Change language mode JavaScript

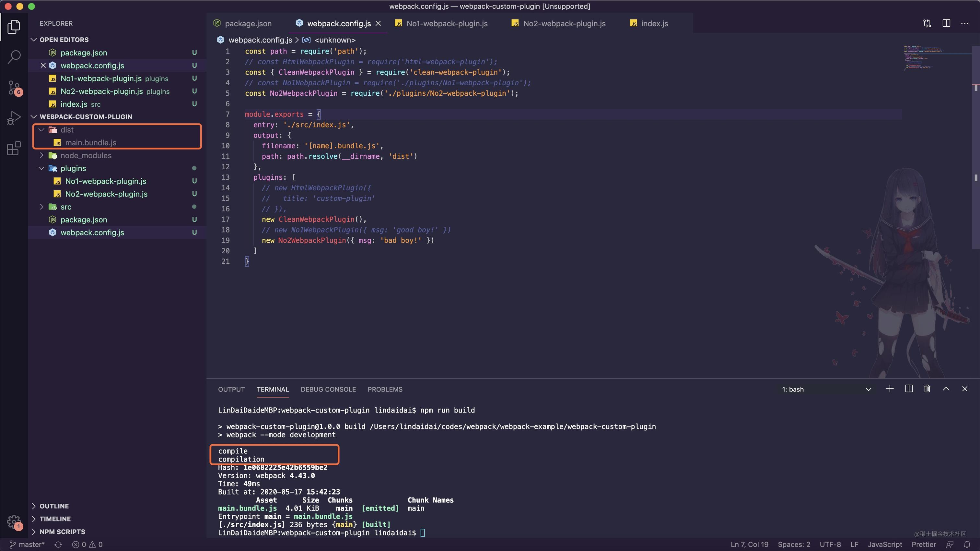coord(884,545)
